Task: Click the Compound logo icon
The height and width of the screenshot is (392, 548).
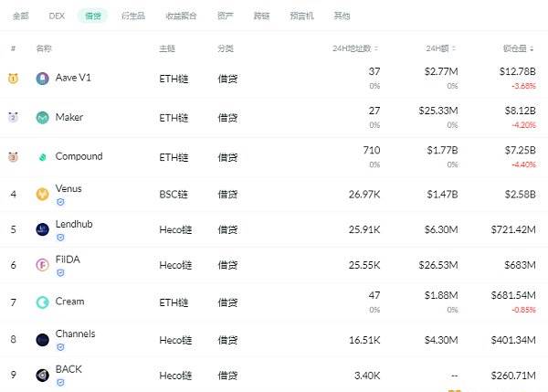Action: click(x=43, y=157)
